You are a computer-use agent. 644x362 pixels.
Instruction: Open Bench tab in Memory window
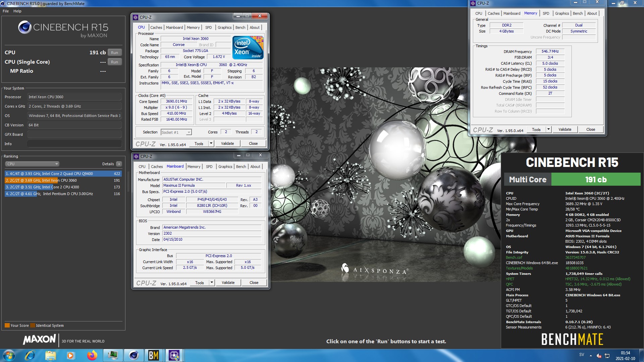pos(578,13)
